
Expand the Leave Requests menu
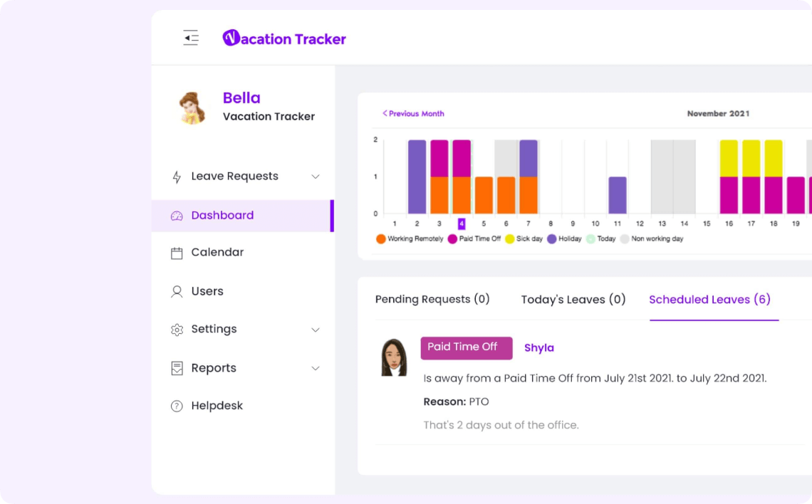coord(316,176)
